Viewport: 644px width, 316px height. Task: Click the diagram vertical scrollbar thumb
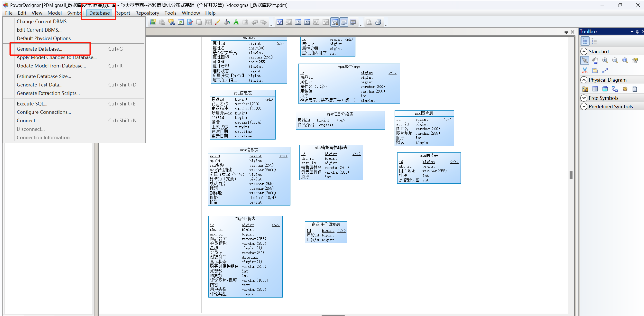point(571,175)
